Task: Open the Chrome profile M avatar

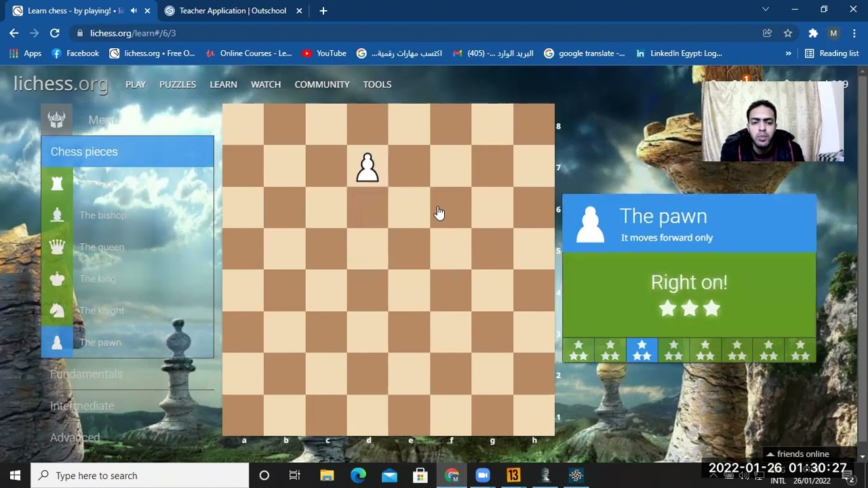Action: [x=833, y=33]
